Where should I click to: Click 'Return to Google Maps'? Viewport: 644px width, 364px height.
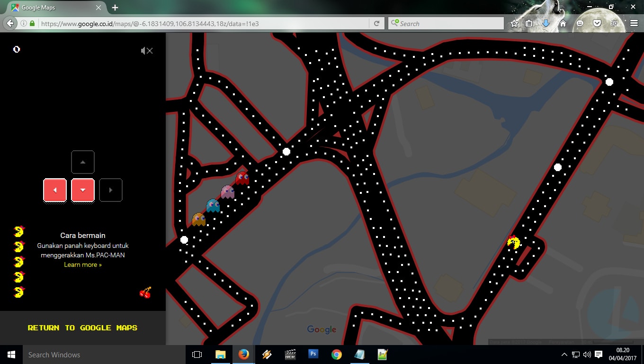click(82, 328)
